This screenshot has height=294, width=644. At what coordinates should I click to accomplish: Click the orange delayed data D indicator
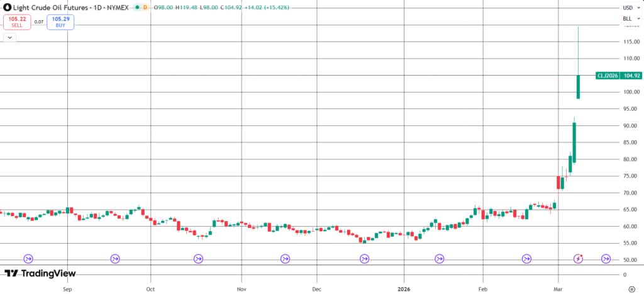(145, 8)
